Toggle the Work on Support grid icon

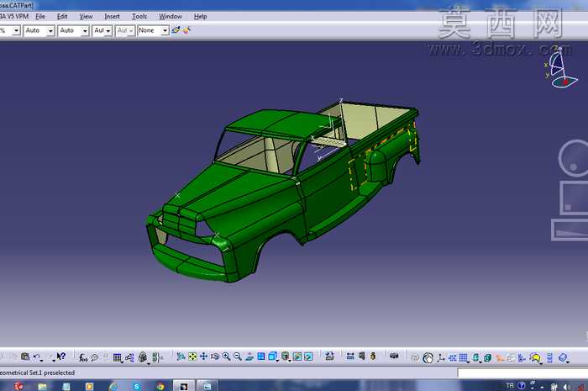464,358
